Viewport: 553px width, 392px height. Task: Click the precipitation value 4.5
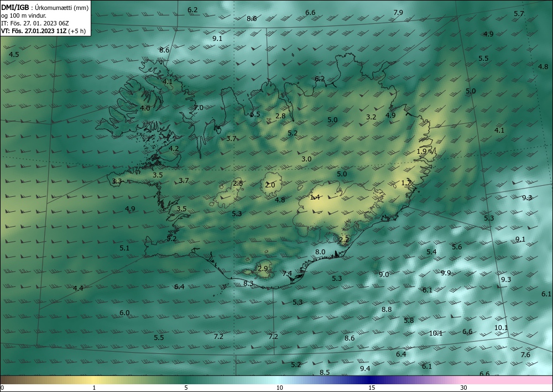pos(14,54)
